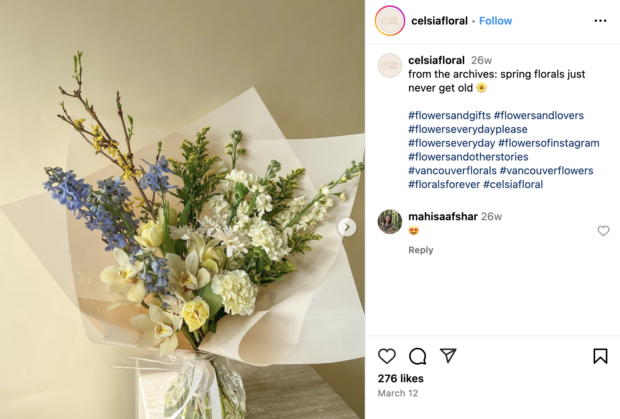
Task: Open the #flowersofinstagram hashtag
Action: (549, 143)
